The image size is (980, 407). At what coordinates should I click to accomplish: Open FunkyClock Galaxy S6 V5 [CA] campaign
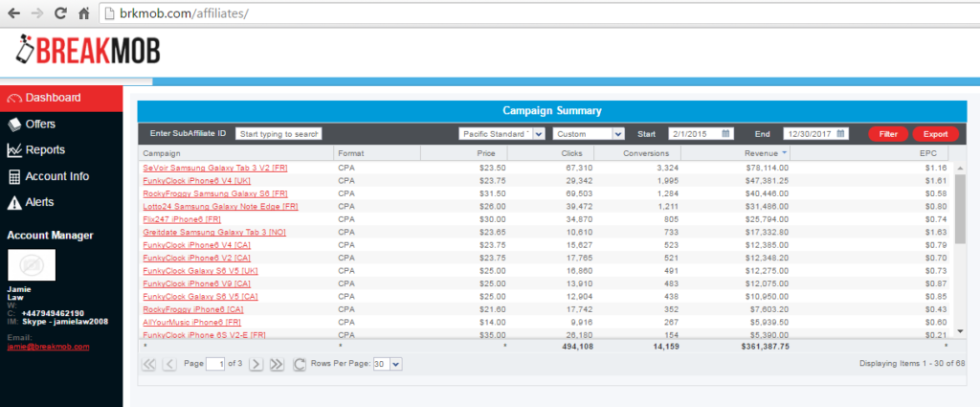(x=200, y=296)
